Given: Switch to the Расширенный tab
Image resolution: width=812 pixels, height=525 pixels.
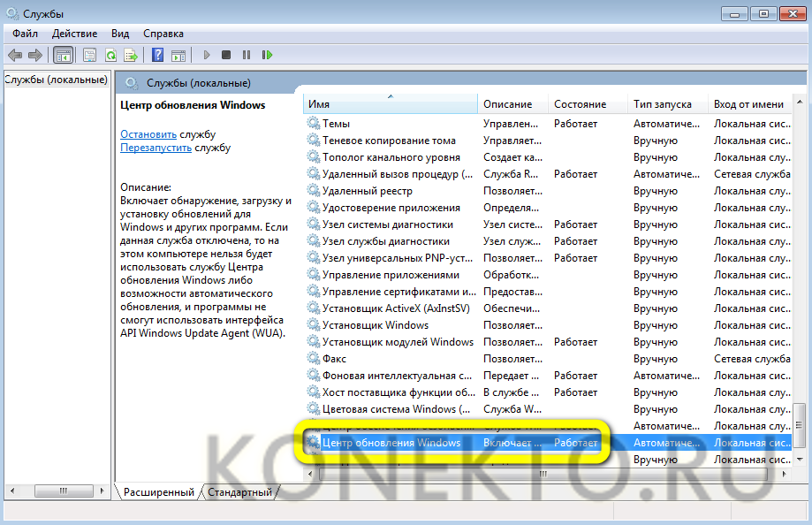Looking at the screenshot, I should [158, 491].
